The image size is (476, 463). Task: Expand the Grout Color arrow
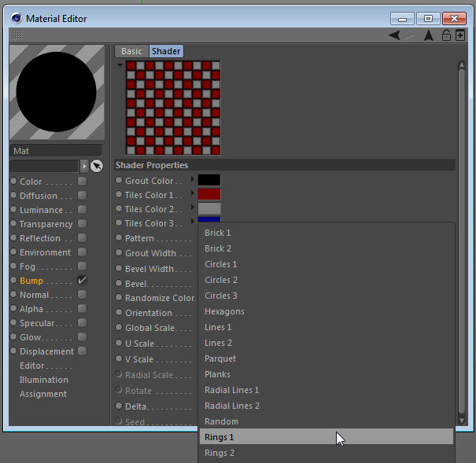click(x=192, y=179)
